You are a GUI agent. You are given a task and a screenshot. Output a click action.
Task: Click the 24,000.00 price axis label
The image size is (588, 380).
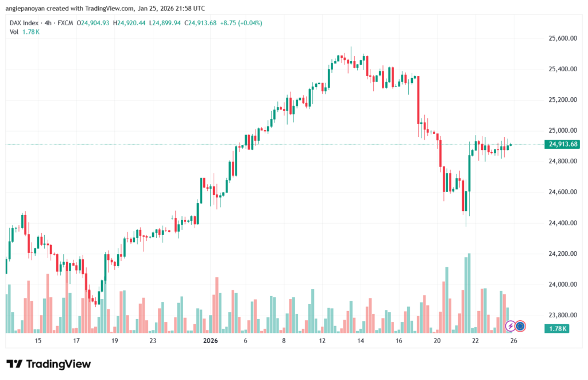[x=562, y=285]
